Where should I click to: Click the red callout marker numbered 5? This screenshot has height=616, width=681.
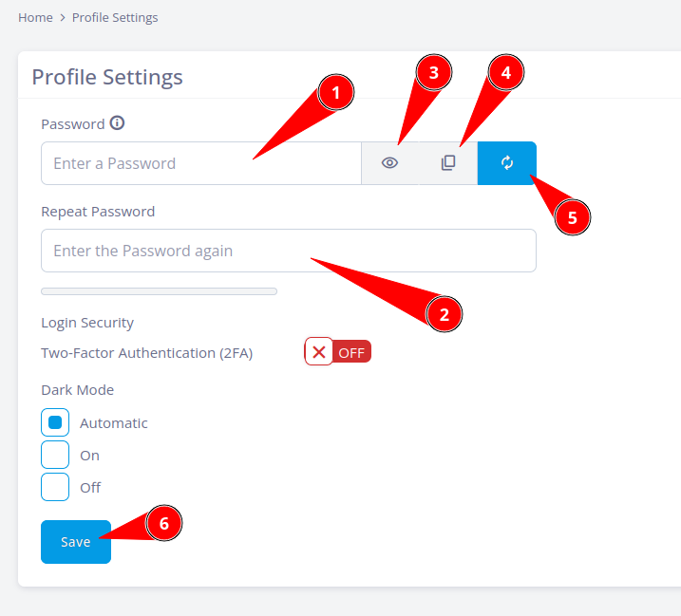click(572, 217)
